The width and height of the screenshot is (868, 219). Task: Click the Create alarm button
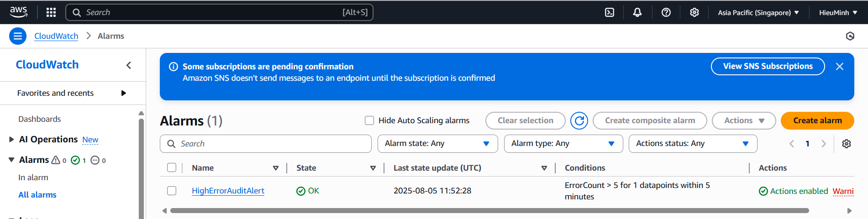coord(817,120)
